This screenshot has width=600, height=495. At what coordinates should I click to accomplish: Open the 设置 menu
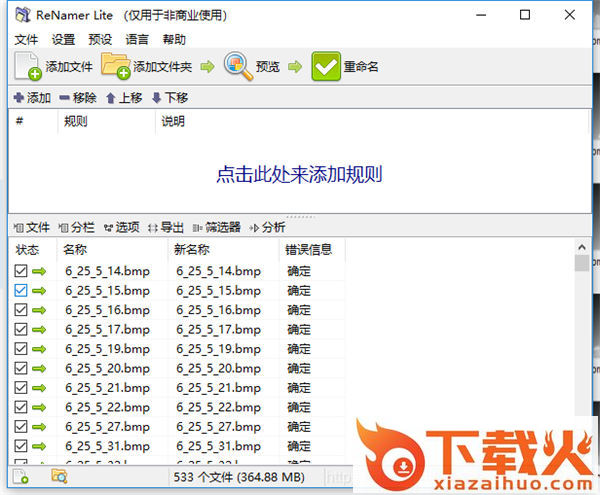click(64, 39)
